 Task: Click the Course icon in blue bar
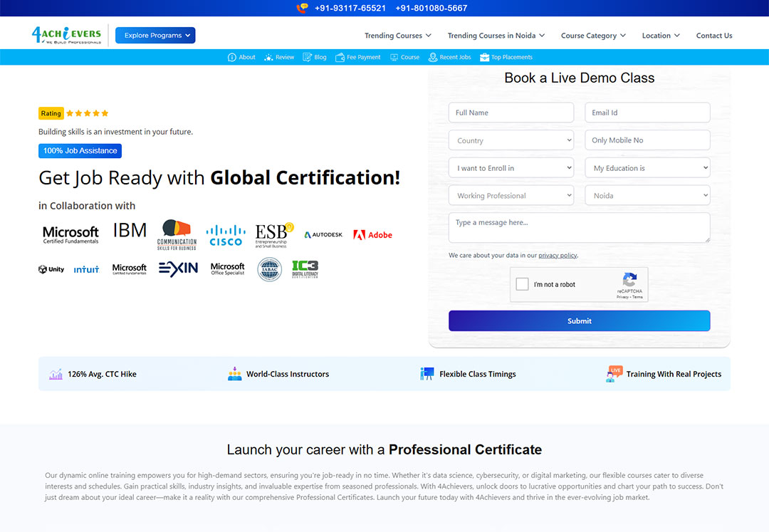click(394, 57)
